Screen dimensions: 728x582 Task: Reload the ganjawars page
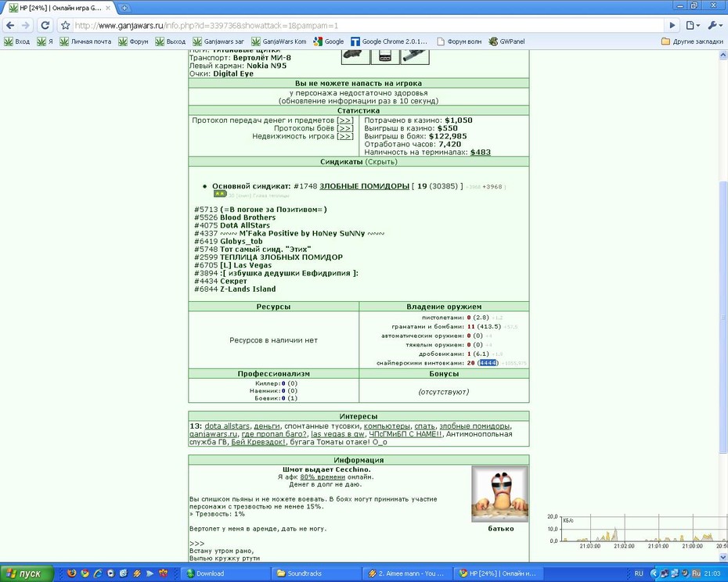pyautogui.click(x=45, y=26)
